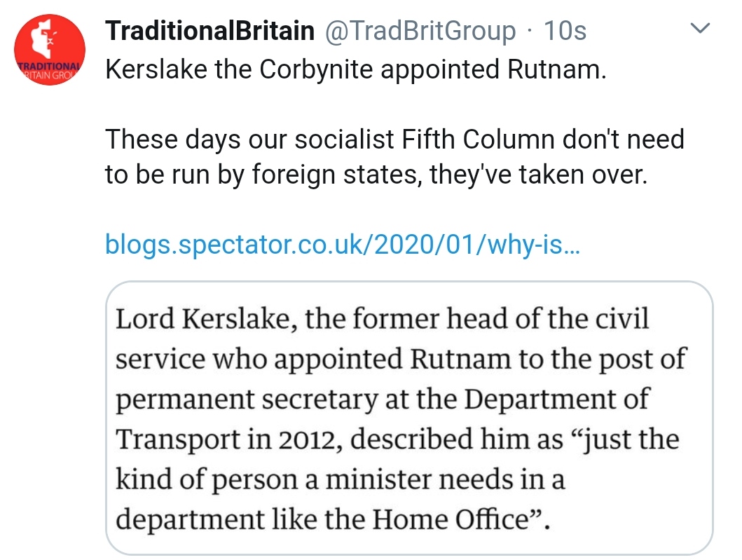Click the TraditionalBritain display name

click(209, 31)
